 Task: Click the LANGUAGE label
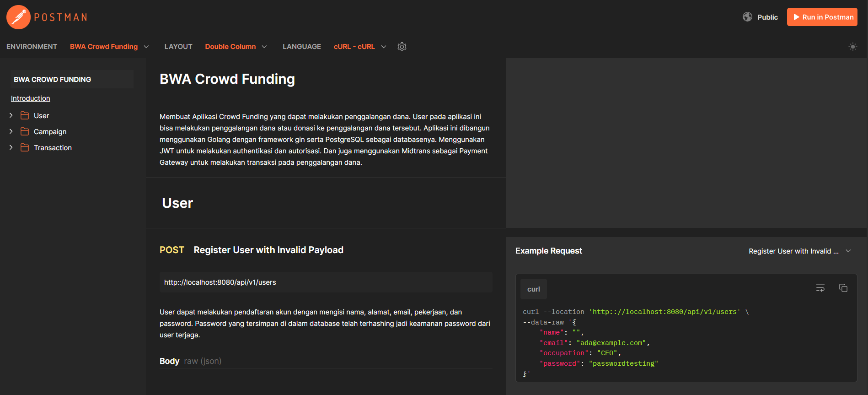tap(302, 47)
